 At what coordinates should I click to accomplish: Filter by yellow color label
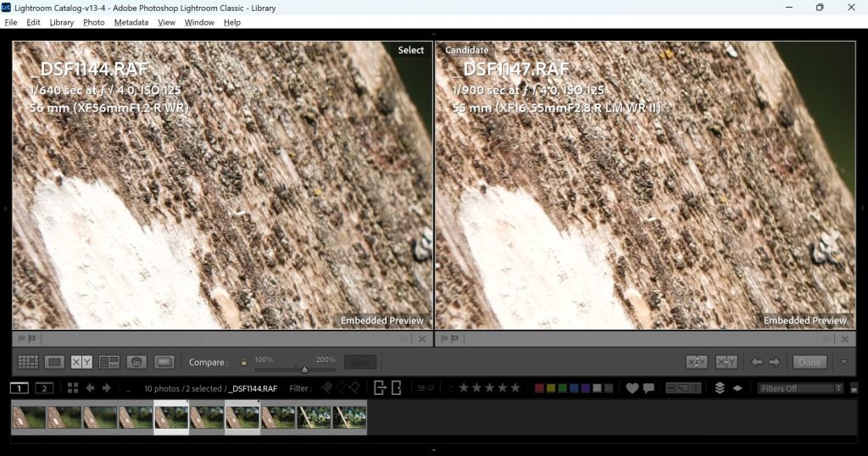(551, 388)
